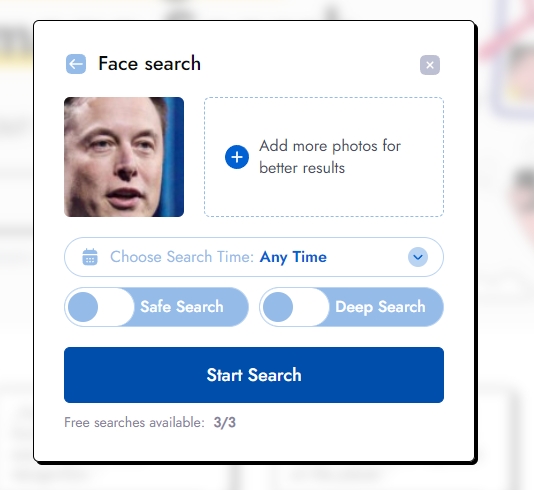Start the face search
The width and height of the screenshot is (534, 490).
point(254,375)
